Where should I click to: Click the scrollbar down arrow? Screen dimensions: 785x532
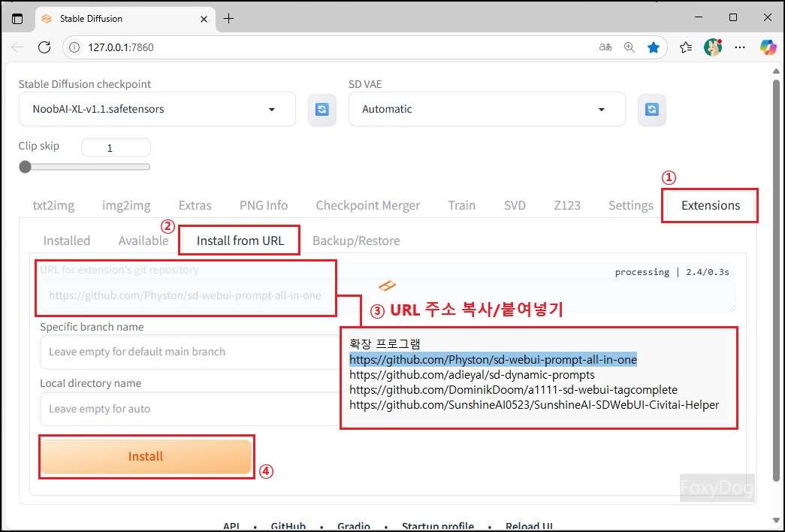pos(776,521)
